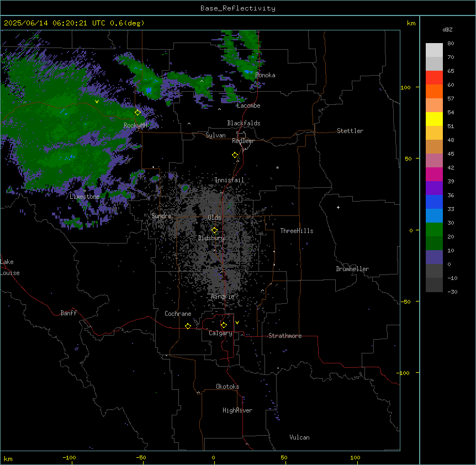Click the yellow diamond marker beside RockyMH
The image size is (476, 465).
click(x=137, y=113)
